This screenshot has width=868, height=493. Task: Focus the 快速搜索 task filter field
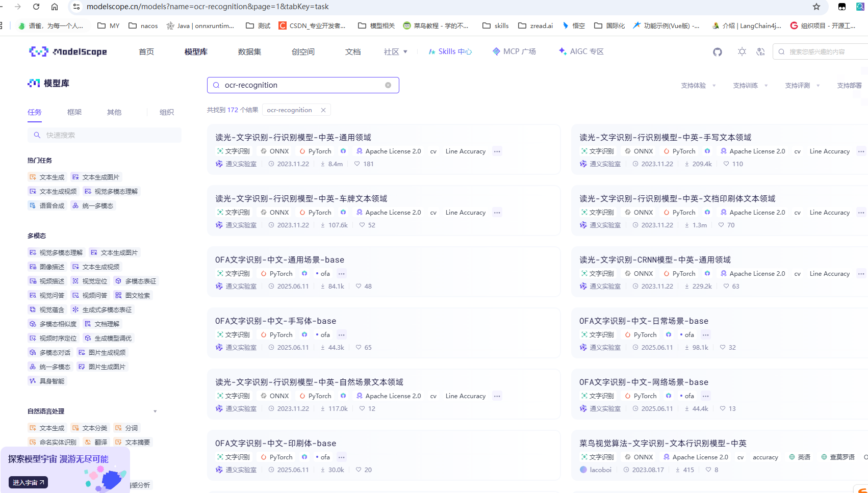(105, 135)
